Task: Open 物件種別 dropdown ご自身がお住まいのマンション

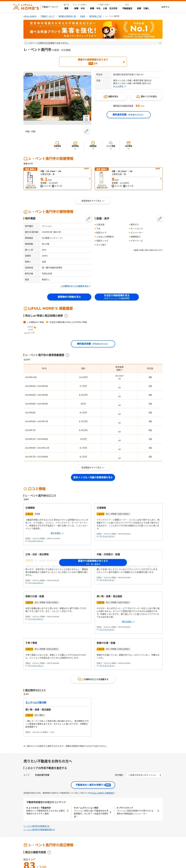Action: [144, 775]
